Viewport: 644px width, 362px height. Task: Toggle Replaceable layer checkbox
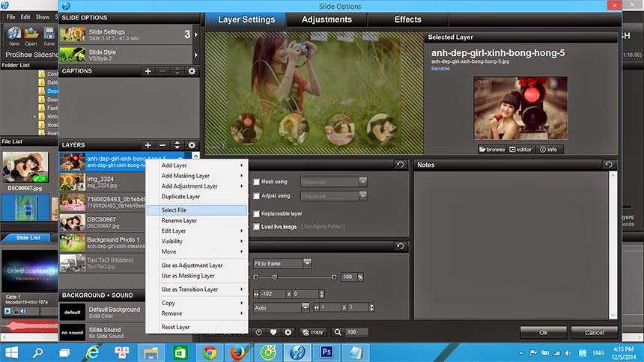point(256,213)
